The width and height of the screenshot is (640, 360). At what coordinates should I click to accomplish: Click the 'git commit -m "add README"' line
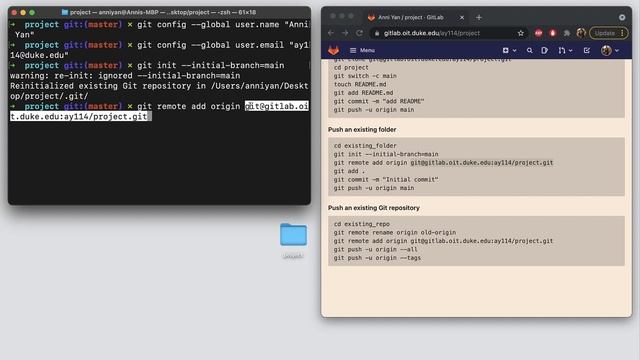(x=379, y=101)
